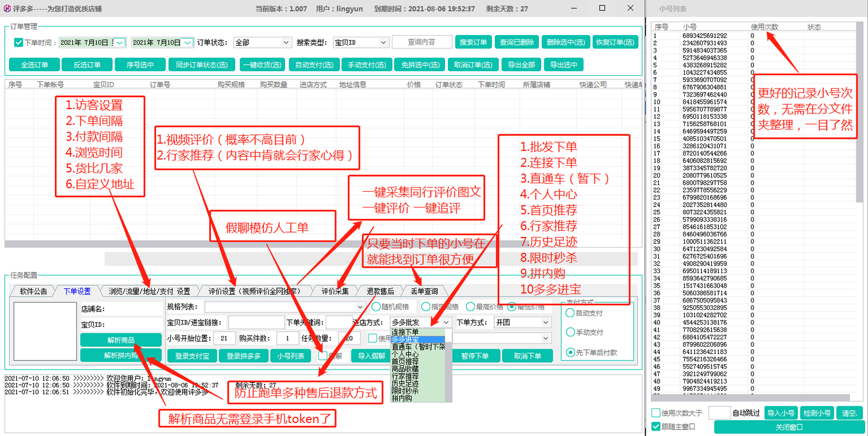
Task: Click the 小号列表 button
Action: tap(291, 356)
